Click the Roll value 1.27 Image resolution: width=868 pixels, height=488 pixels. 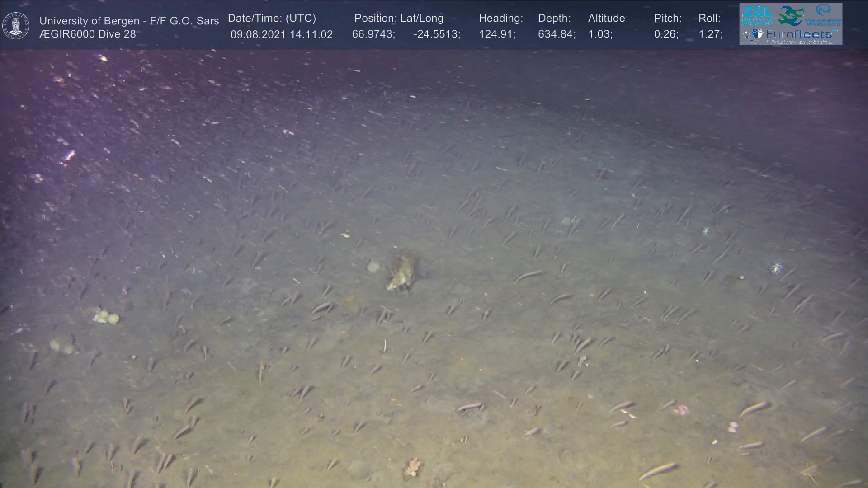click(x=710, y=34)
